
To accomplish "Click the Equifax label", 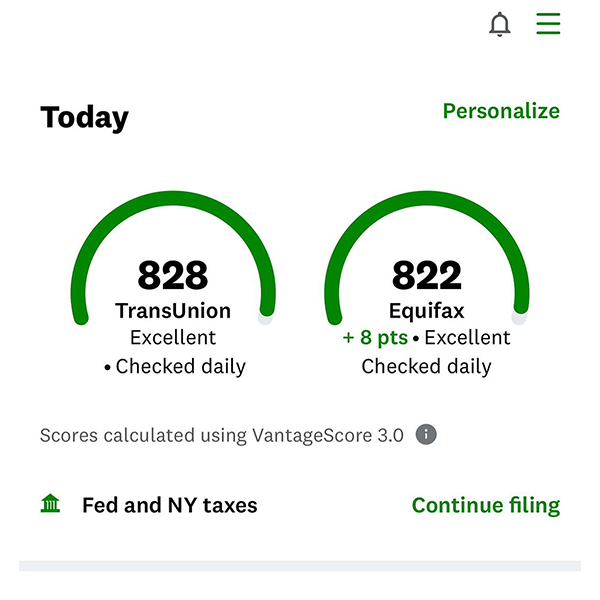I will click(427, 311).
